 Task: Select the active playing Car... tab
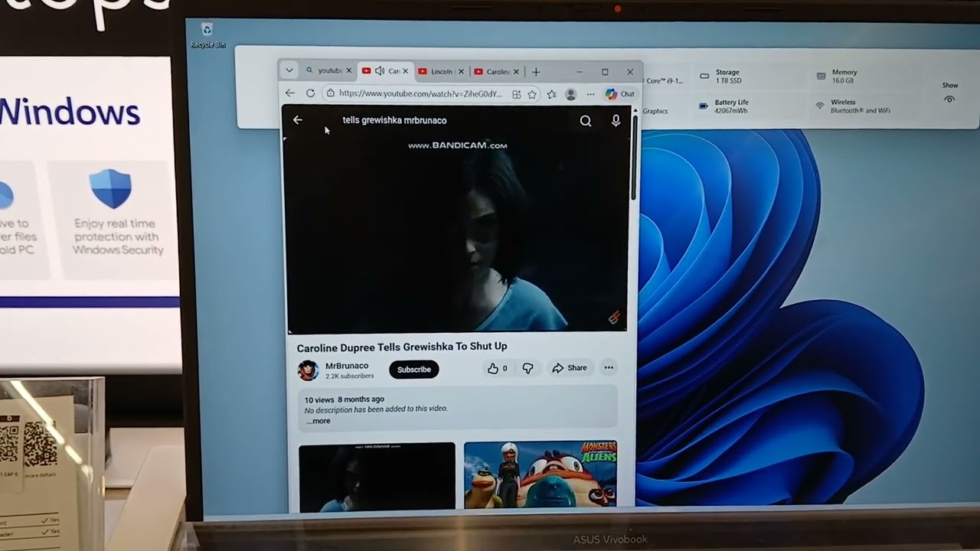pyautogui.click(x=385, y=71)
